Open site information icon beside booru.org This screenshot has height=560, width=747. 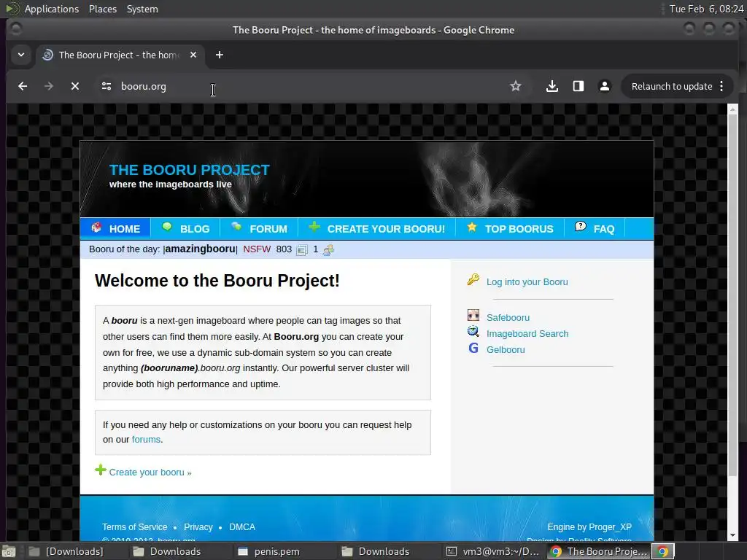coord(107,86)
